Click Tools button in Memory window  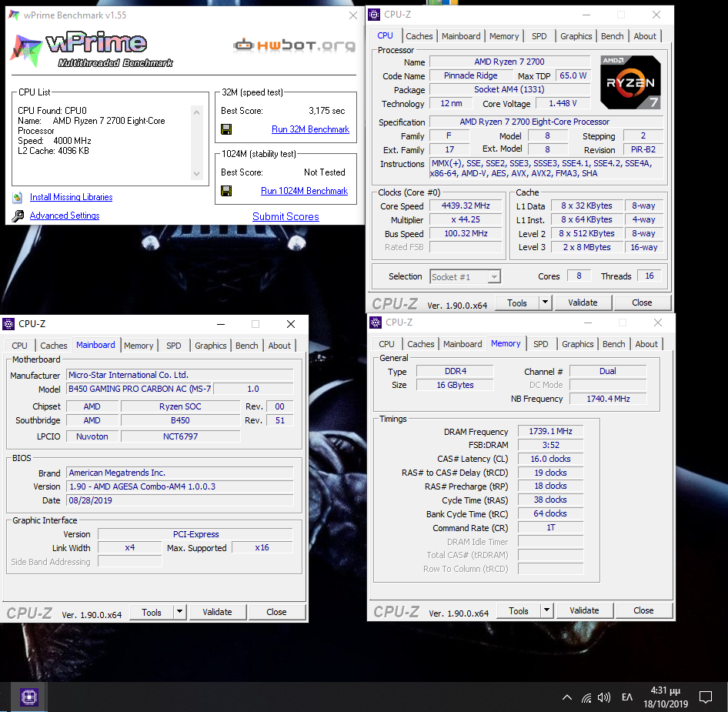[518, 610]
